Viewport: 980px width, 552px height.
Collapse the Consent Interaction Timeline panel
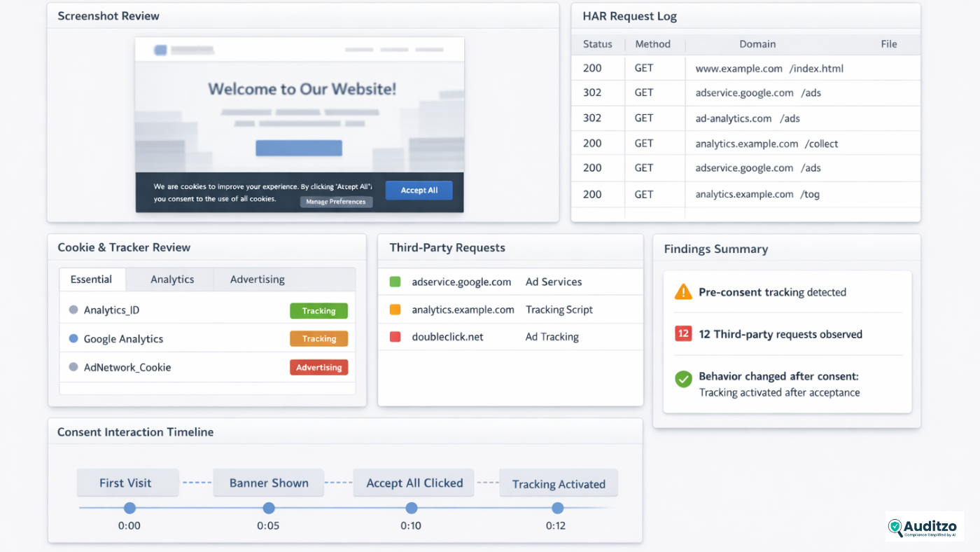(x=135, y=432)
